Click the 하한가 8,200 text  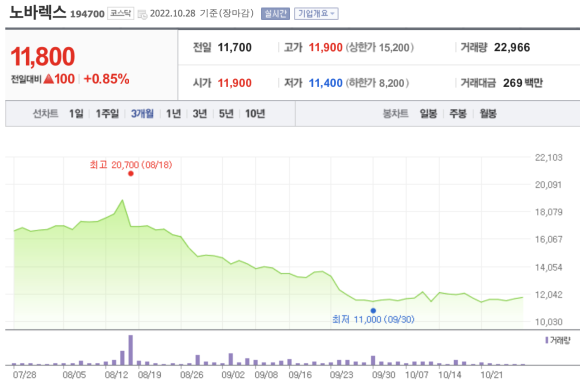coord(377,83)
